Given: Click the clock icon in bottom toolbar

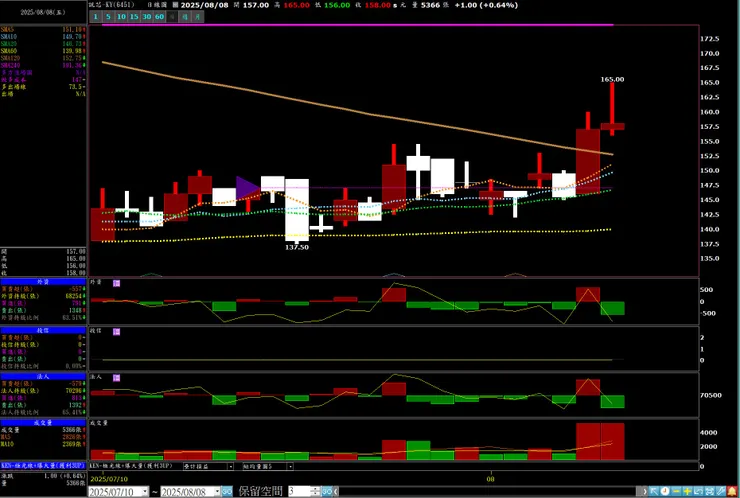Looking at the screenshot, I should [x=665, y=491].
